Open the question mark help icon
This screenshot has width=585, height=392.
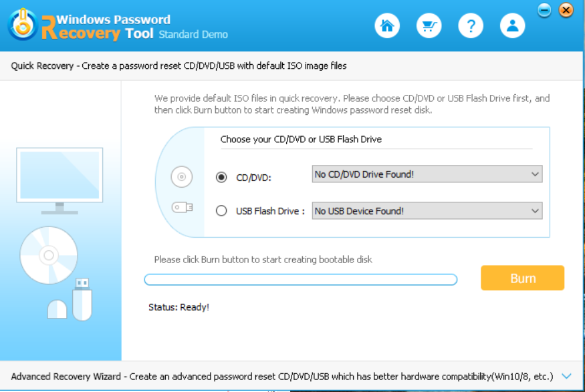click(471, 26)
